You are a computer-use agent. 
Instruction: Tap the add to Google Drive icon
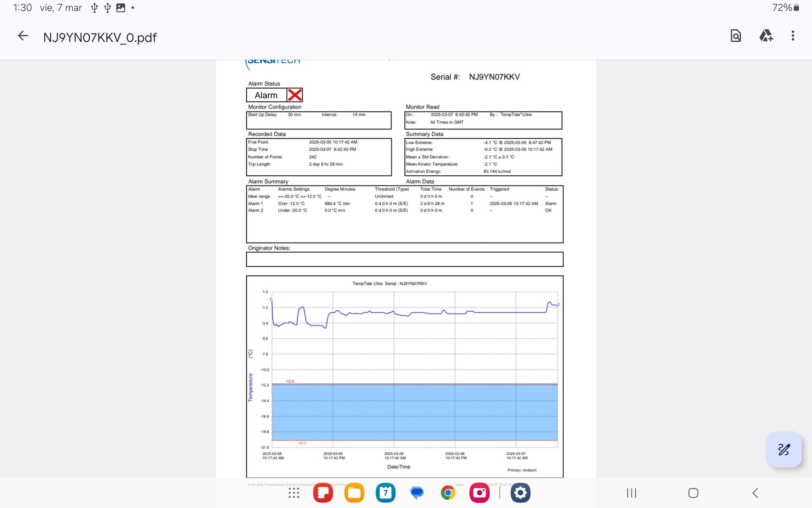766,36
